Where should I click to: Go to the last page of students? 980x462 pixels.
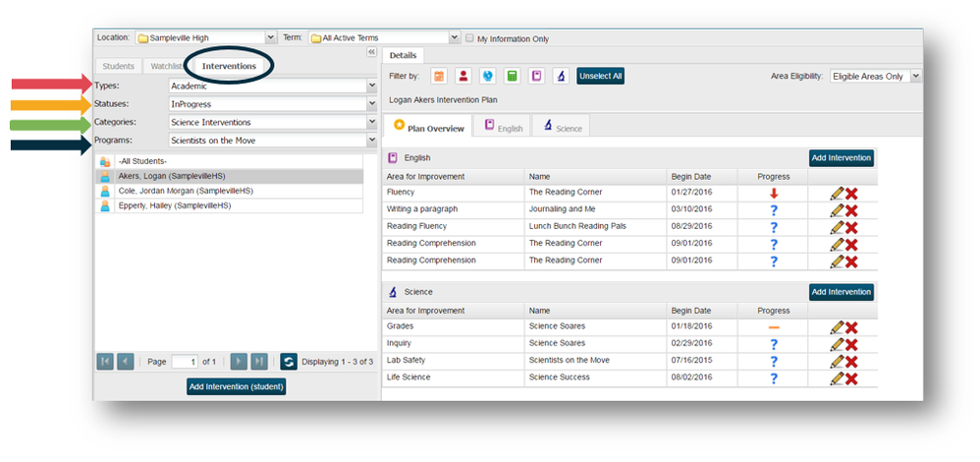259,362
